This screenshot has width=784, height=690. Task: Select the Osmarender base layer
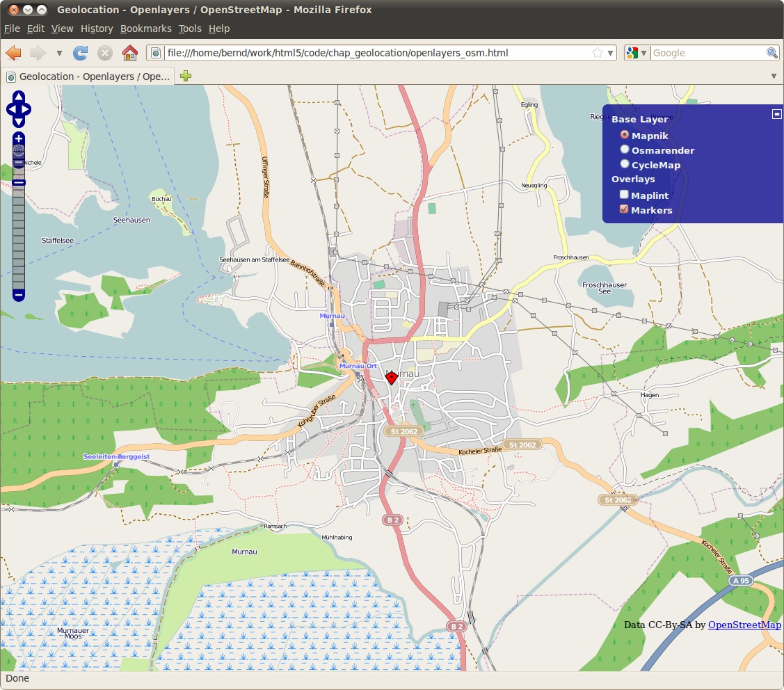pyautogui.click(x=625, y=150)
